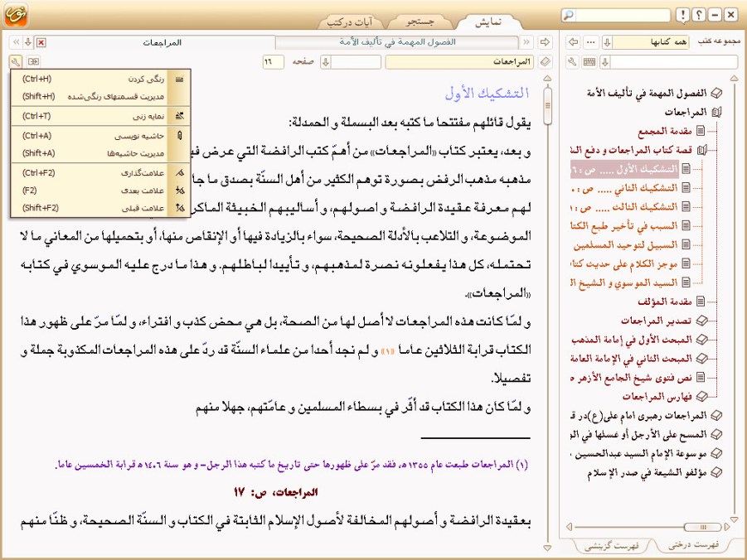Choose مدیریت حاشیه‌ها from the tools menu
This screenshot has height=560, width=747.
click(100, 153)
